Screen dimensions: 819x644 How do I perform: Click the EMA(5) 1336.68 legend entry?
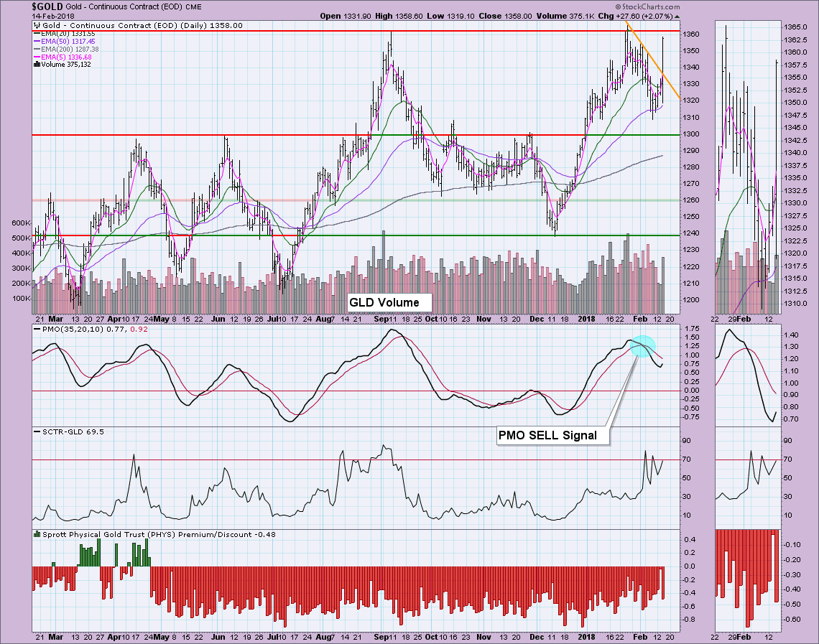click(66, 57)
